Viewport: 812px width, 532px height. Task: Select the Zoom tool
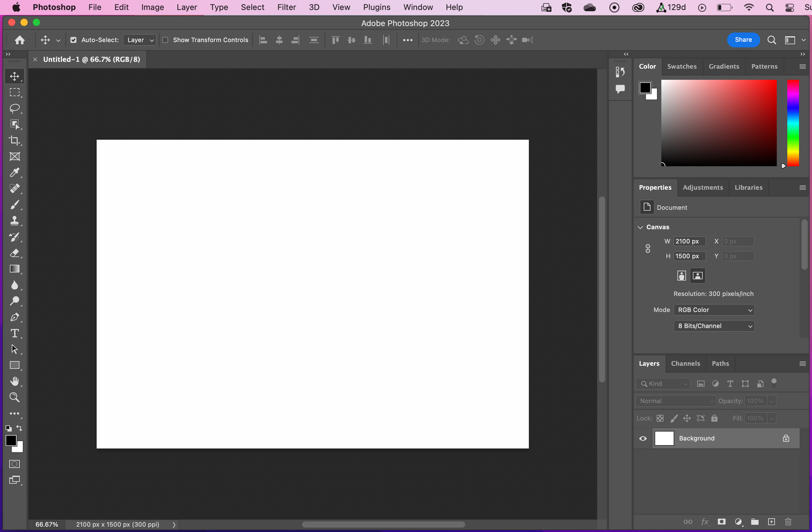tap(15, 397)
